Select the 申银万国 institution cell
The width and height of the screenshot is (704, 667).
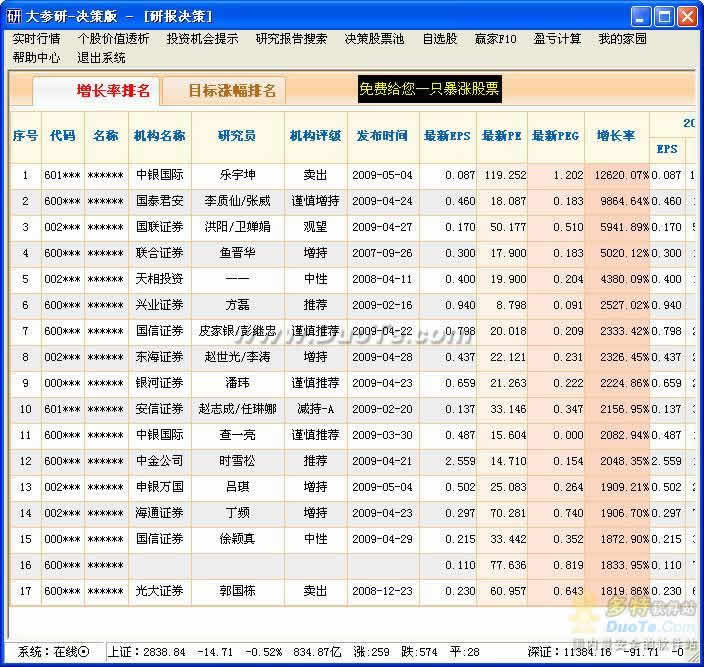(160, 487)
